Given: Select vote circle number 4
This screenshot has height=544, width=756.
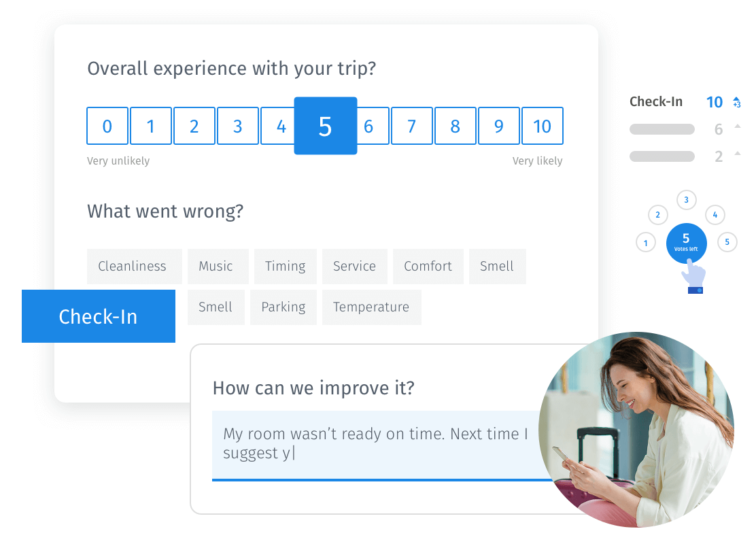Looking at the screenshot, I should click(715, 215).
